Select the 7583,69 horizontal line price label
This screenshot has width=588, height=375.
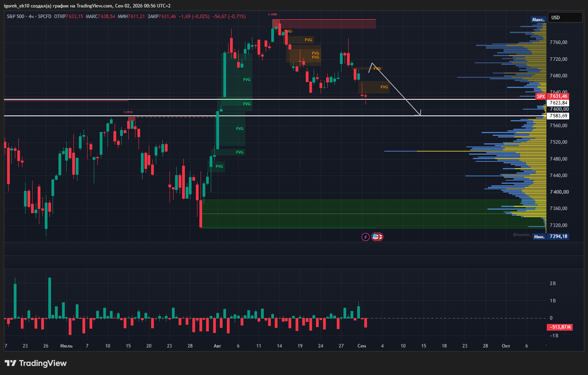(558, 116)
